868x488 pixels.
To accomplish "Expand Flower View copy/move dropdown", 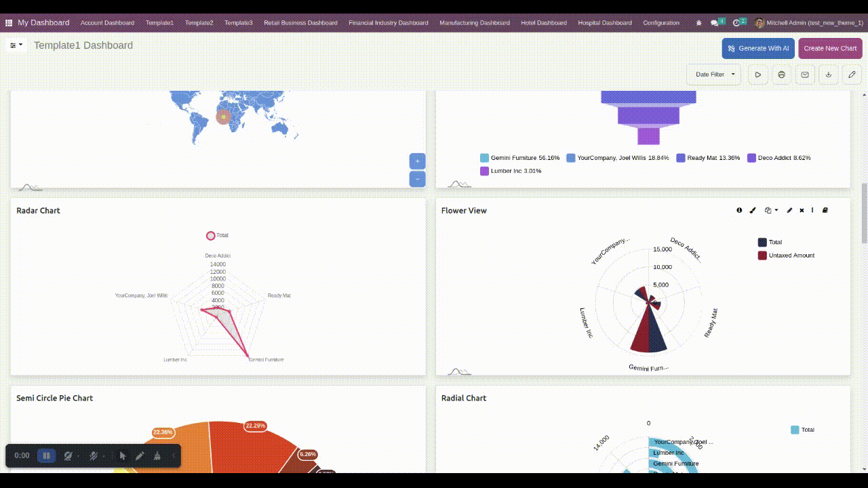I will click(x=771, y=210).
